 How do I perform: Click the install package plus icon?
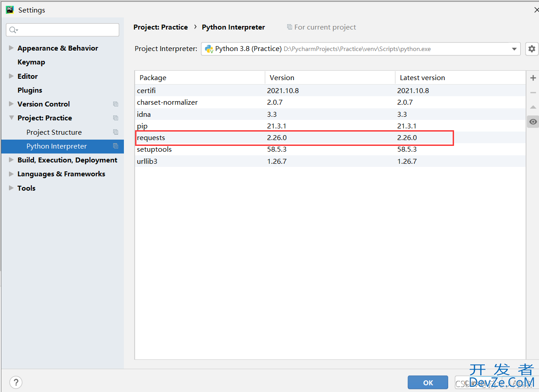[x=533, y=78]
